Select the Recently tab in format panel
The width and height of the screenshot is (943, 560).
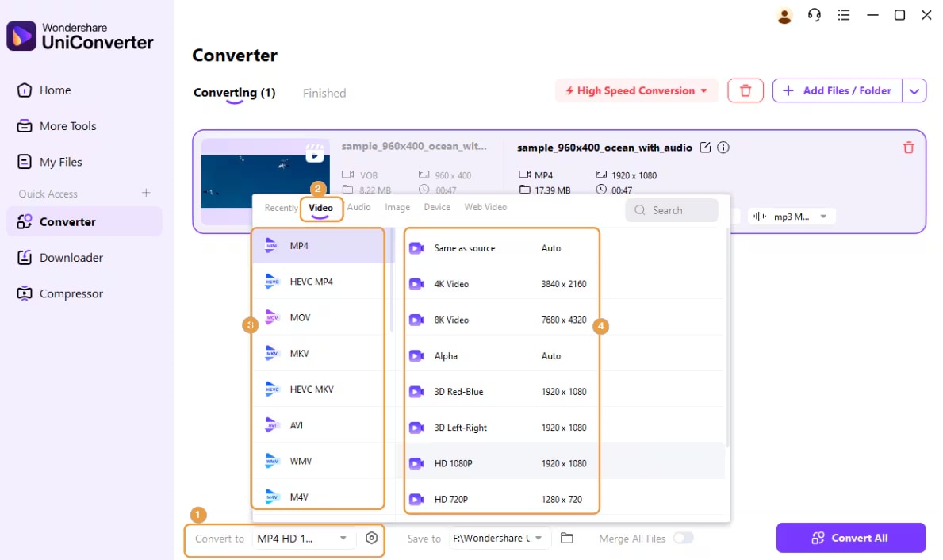click(281, 208)
